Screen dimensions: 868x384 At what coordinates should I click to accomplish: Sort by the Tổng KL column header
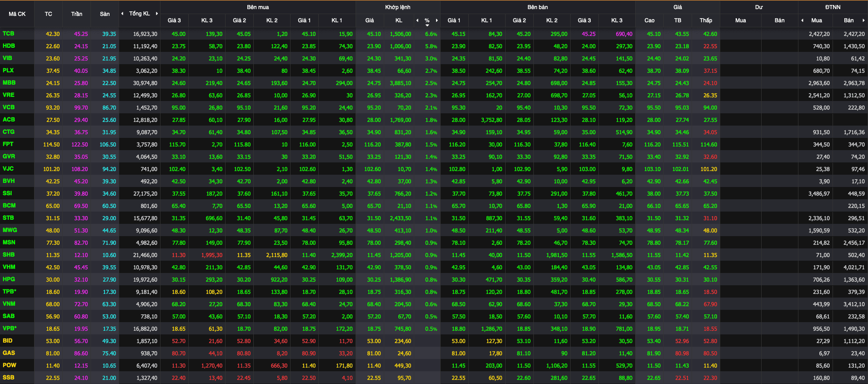pyautogui.click(x=140, y=14)
